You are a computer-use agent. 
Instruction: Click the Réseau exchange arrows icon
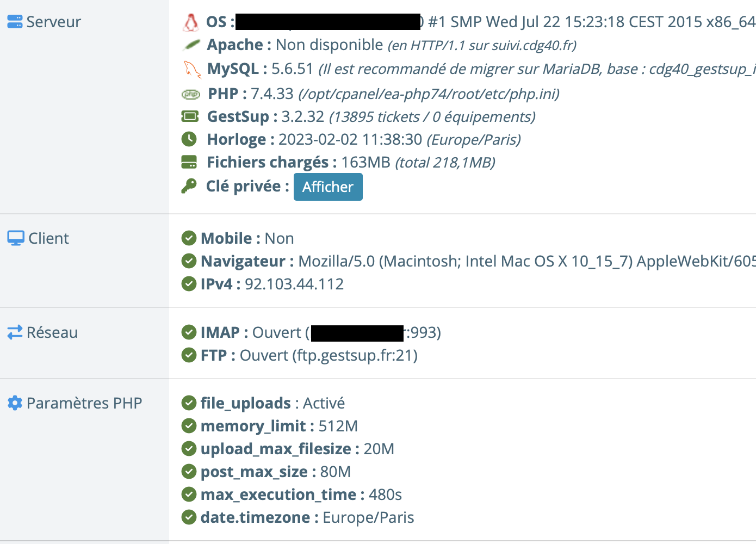tap(15, 332)
